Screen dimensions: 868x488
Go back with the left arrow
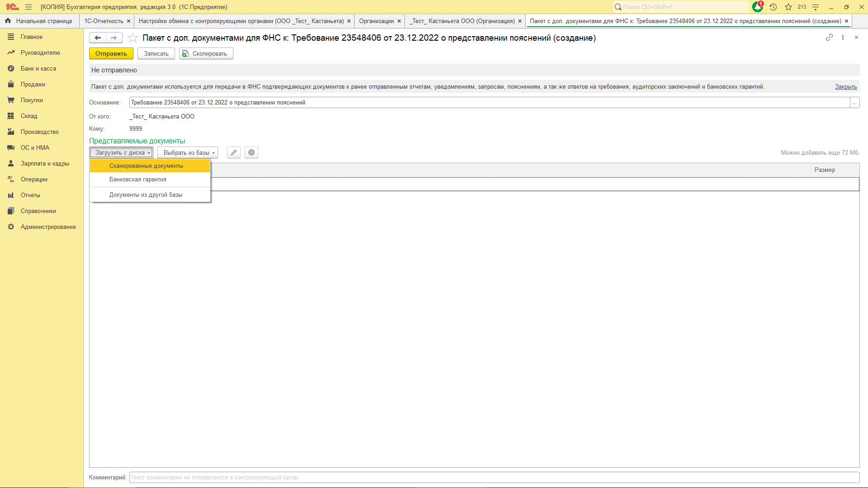(98, 38)
